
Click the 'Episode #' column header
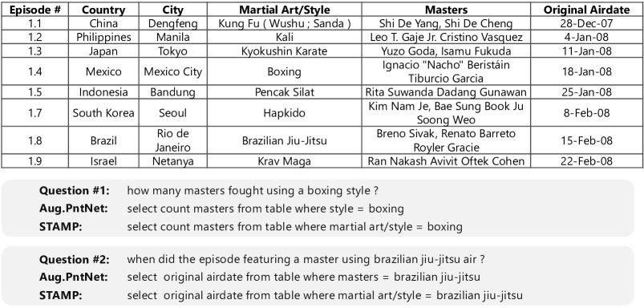tap(35, 10)
